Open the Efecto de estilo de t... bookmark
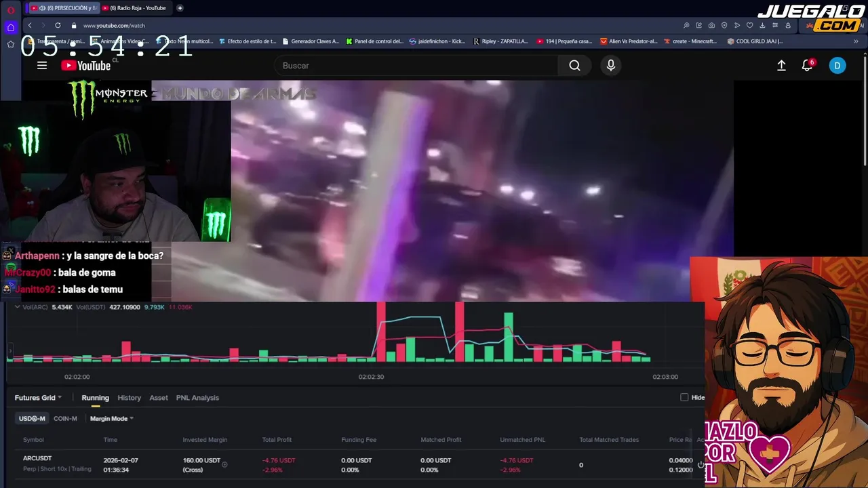Viewport: 868px width, 488px height. click(248, 41)
